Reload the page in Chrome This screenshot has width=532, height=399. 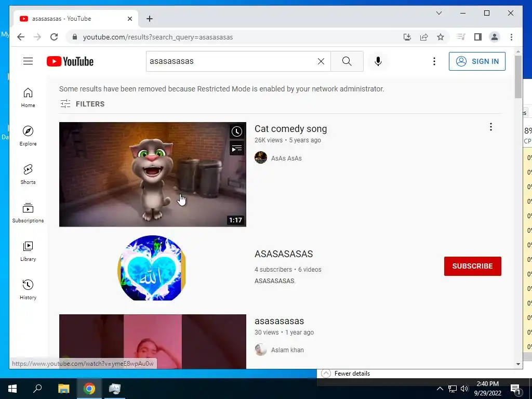(x=54, y=37)
